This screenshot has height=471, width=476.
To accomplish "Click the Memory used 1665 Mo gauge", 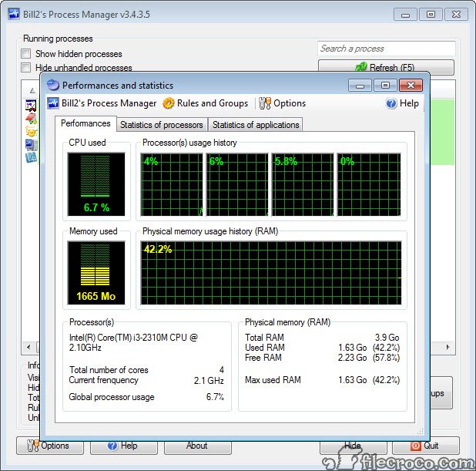I will 96,273.
